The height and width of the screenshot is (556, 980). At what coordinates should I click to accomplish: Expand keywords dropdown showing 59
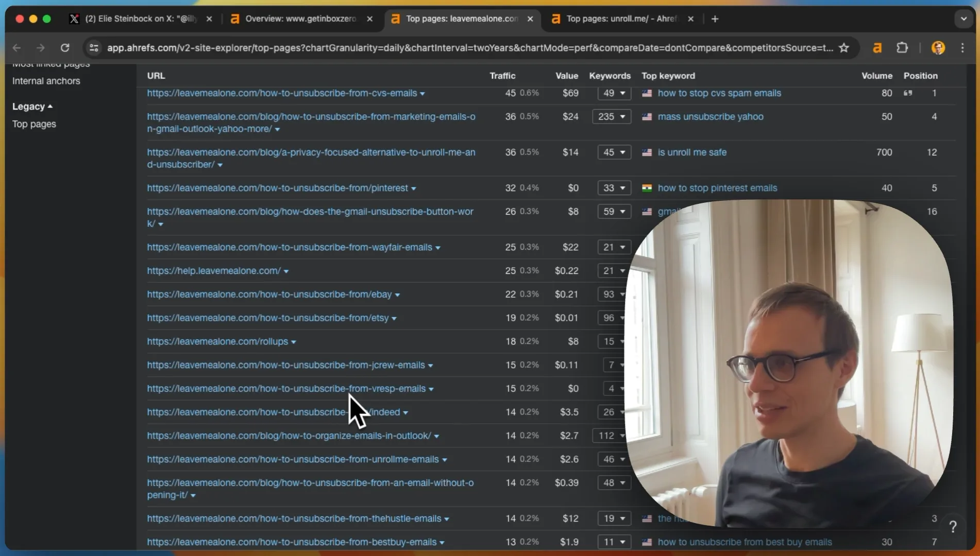(614, 212)
